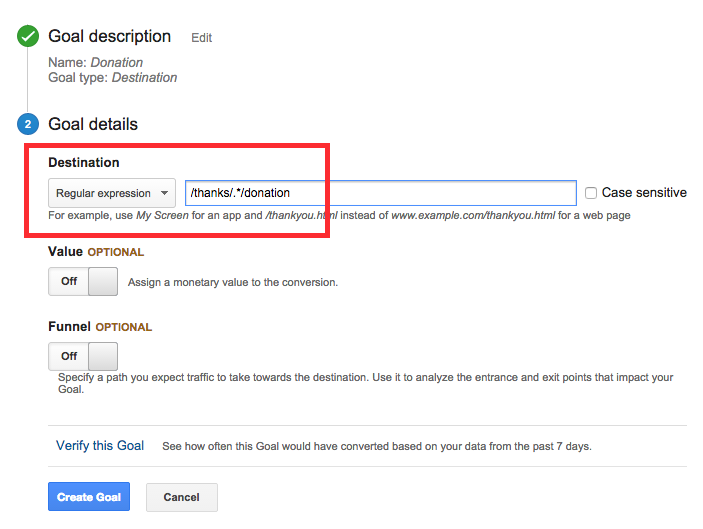Click the bold Destination field label
703x529 pixels.
click(84, 162)
